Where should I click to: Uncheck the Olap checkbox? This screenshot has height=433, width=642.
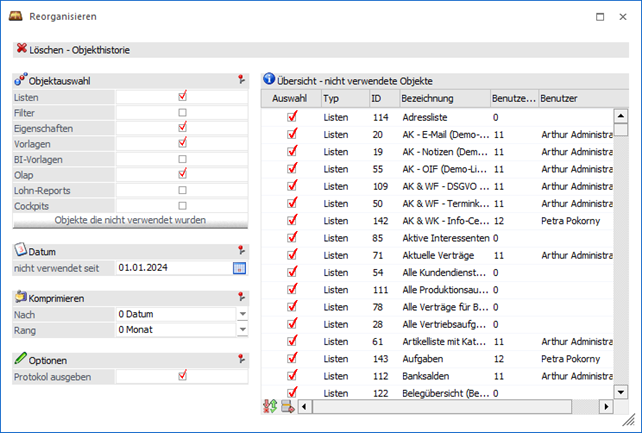(x=182, y=174)
